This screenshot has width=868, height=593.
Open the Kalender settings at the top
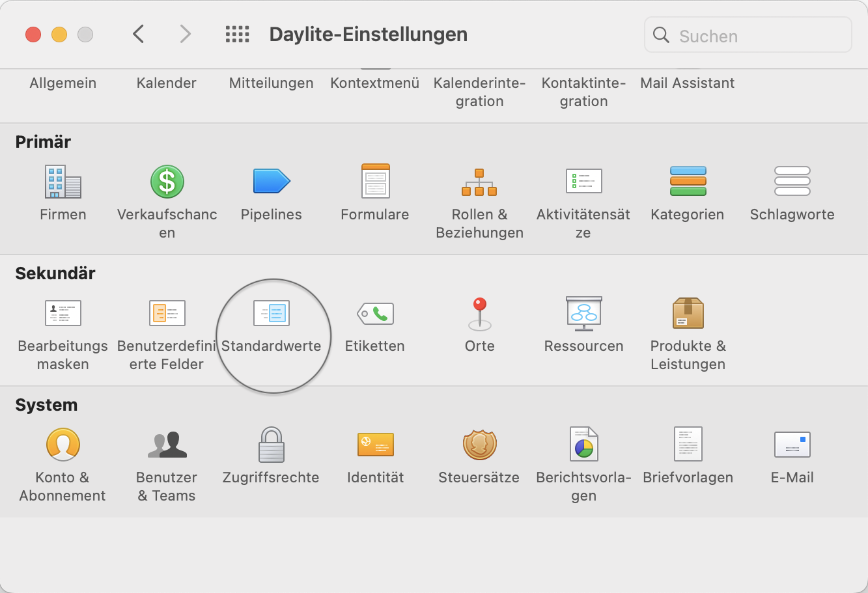(x=167, y=83)
